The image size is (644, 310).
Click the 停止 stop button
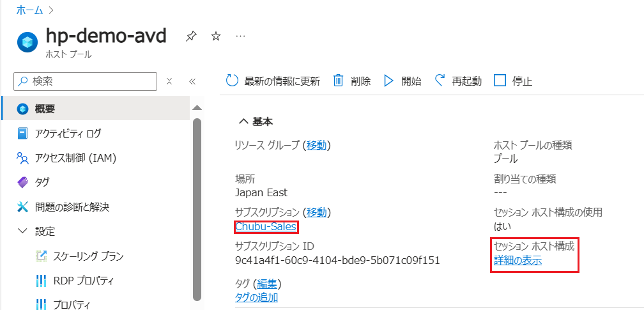[512, 81]
